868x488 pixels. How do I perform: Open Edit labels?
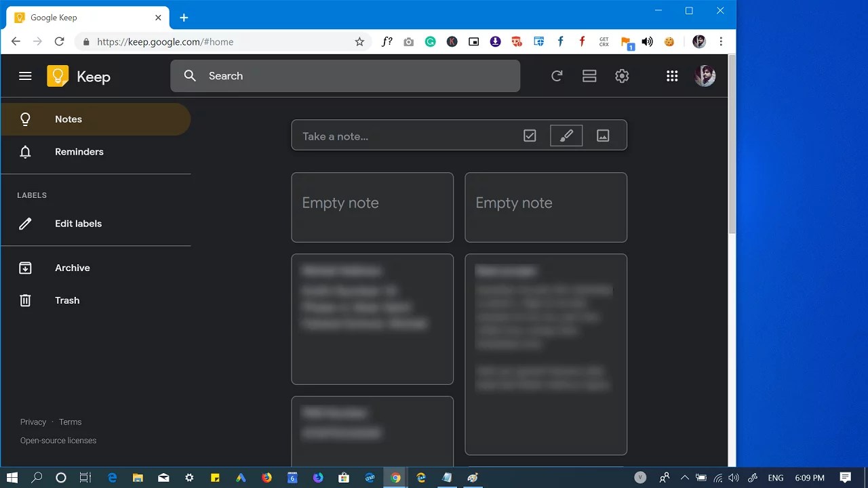tap(96, 224)
